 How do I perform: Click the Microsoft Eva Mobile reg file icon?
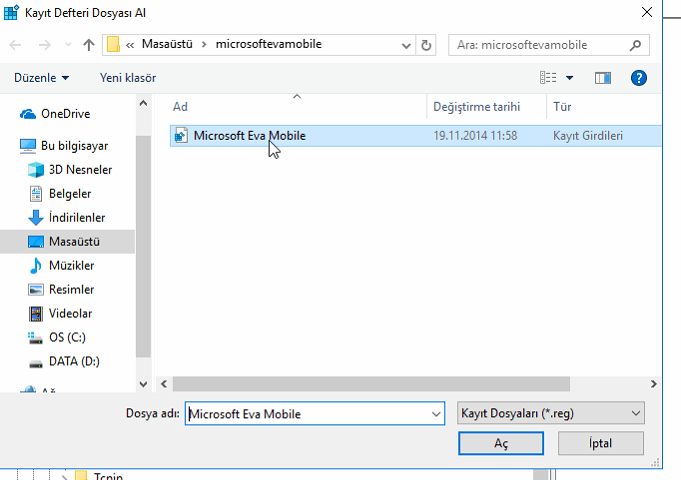[181, 136]
